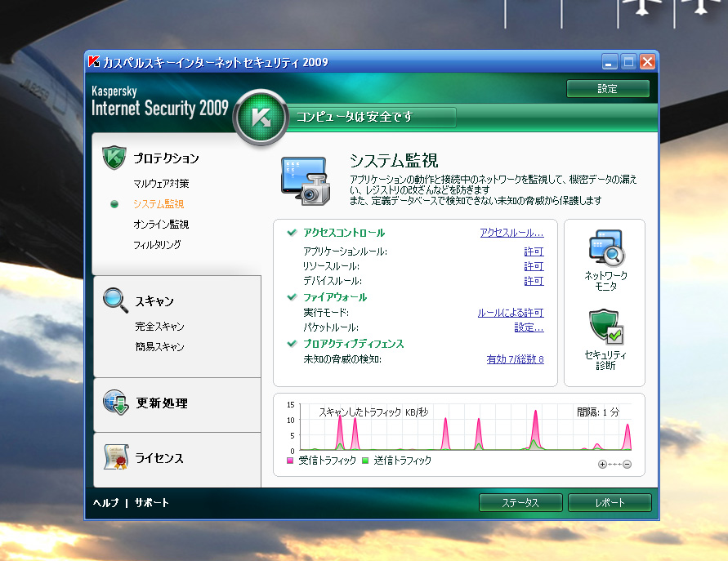The width and height of the screenshot is (728, 561).
Task: Click the サポート link
Action: tap(151, 502)
